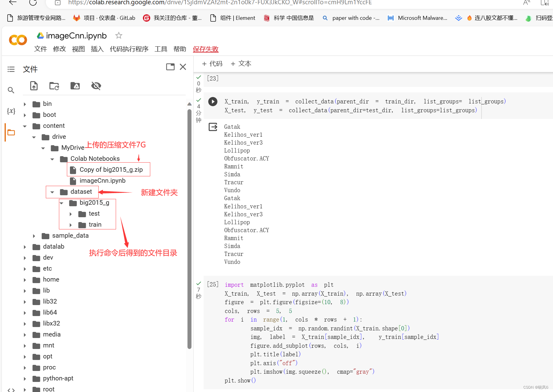This screenshot has width=553, height=392.
Task: Open the search panel in the left sidebar
Action: [11, 90]
